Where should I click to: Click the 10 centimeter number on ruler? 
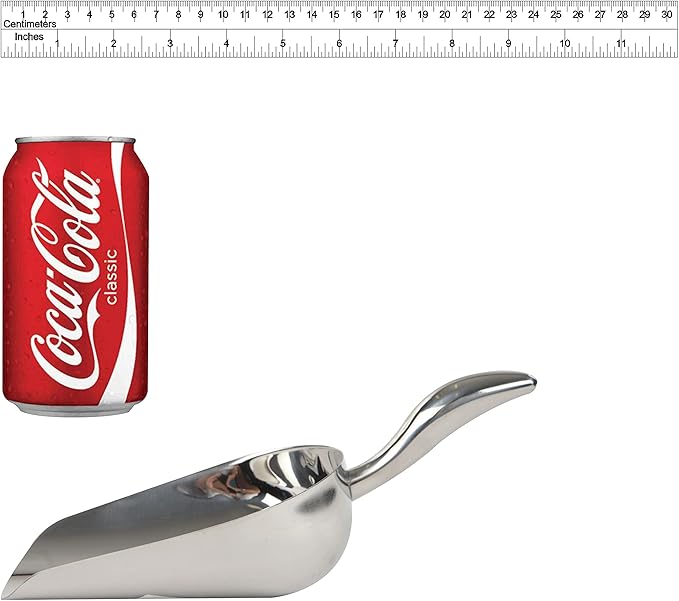[223, 14]
